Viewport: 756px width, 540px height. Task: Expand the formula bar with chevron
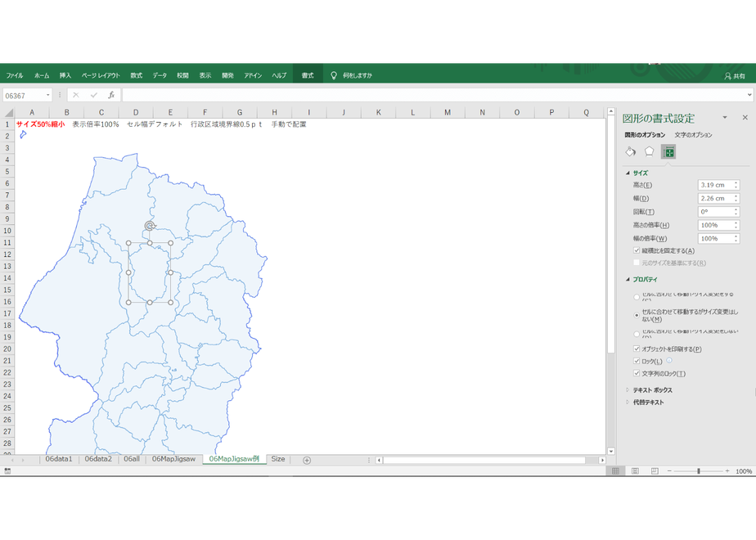[x=749, y=95]
